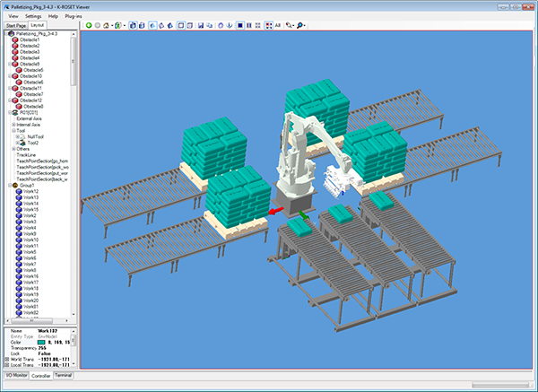The image size is (538, 392).
Task: Click the home view icon in toolbar
Action: click(x=108, y=25)
